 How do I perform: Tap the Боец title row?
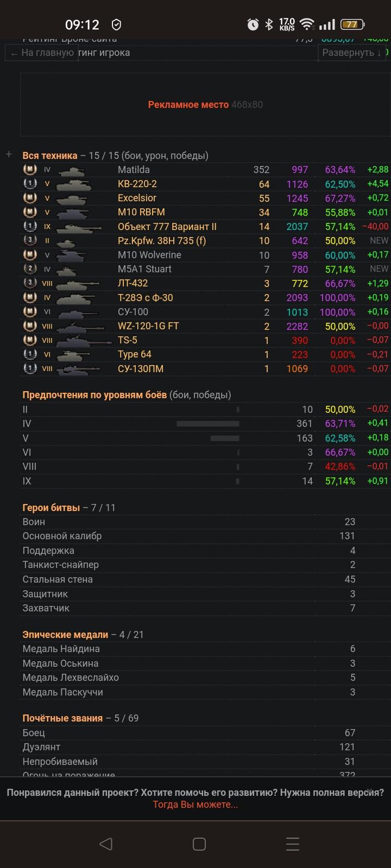pos(205,733)
